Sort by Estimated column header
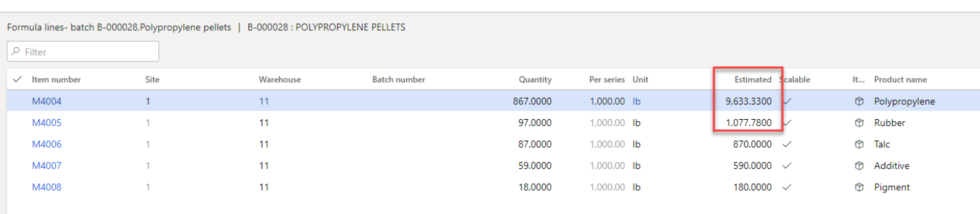The height and width of the screenshot is (214, 980). (x=753, y=80)
